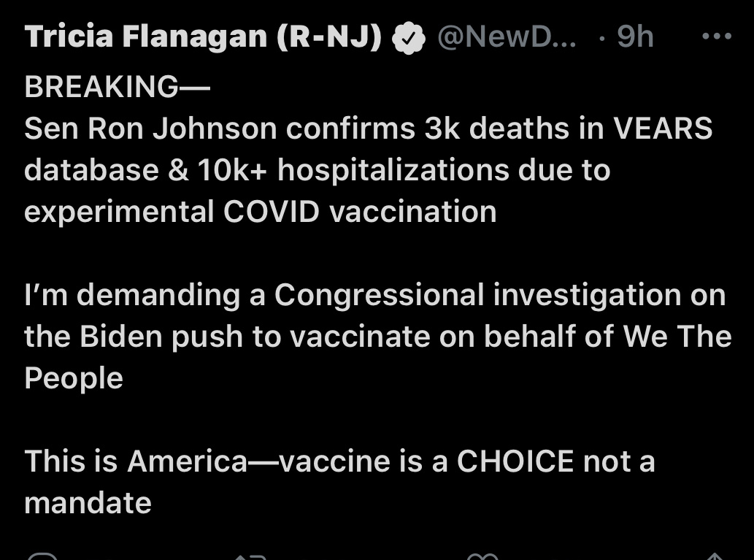Open the three-dot more options menu
This screenshot has width=754, height=560.
coord(717,36)
